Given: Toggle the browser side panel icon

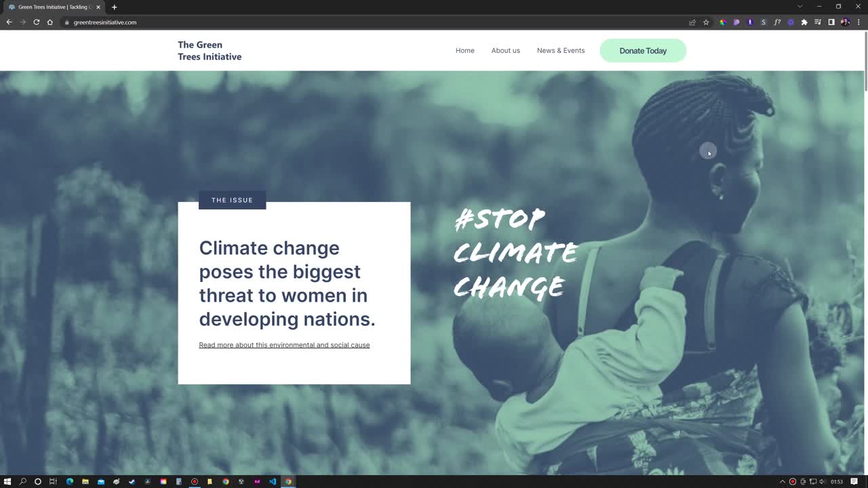Looking at the screenshot, I should [831, 22].
